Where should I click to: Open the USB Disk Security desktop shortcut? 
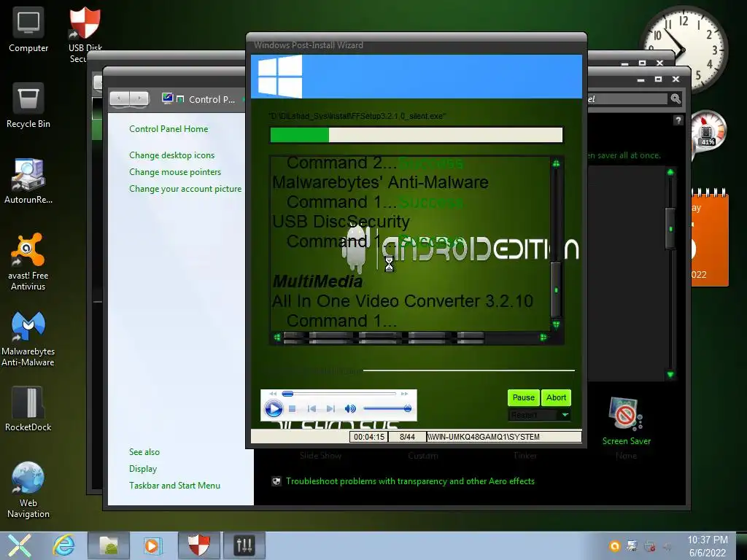85,34
